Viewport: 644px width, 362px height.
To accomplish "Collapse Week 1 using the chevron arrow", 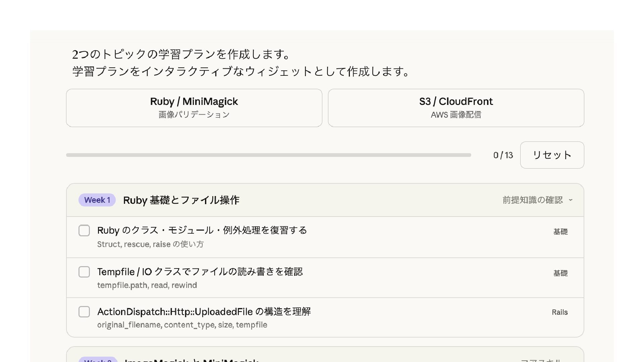I will click(x=571, y=200).
